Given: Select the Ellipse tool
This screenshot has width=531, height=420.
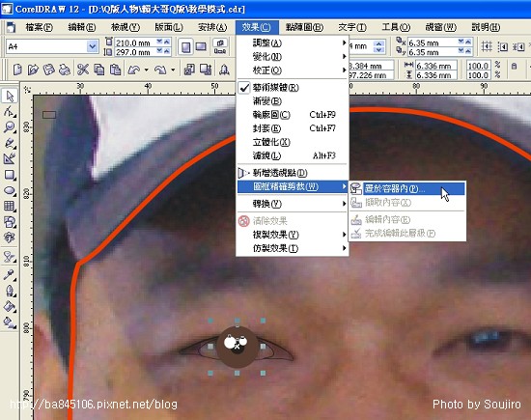Looking at the screenshot, I should (10, 190).
